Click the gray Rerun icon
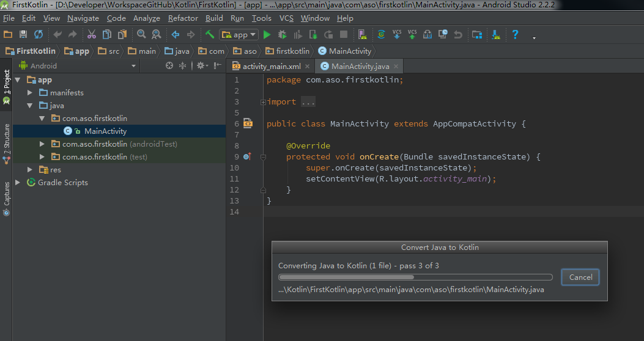The image size is (644, 341). pyautogui.click(x=328, y=34)
